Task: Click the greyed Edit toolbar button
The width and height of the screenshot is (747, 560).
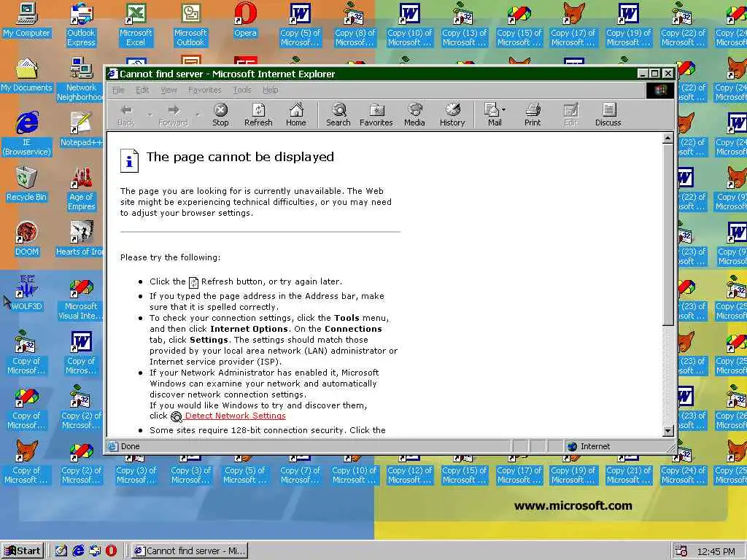Action: [570, 114]
